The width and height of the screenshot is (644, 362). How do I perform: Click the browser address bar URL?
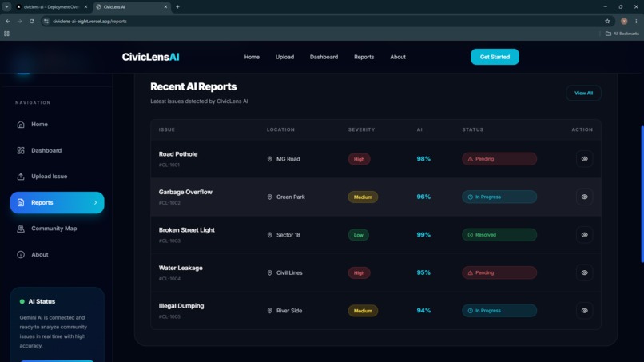(89, 21)
